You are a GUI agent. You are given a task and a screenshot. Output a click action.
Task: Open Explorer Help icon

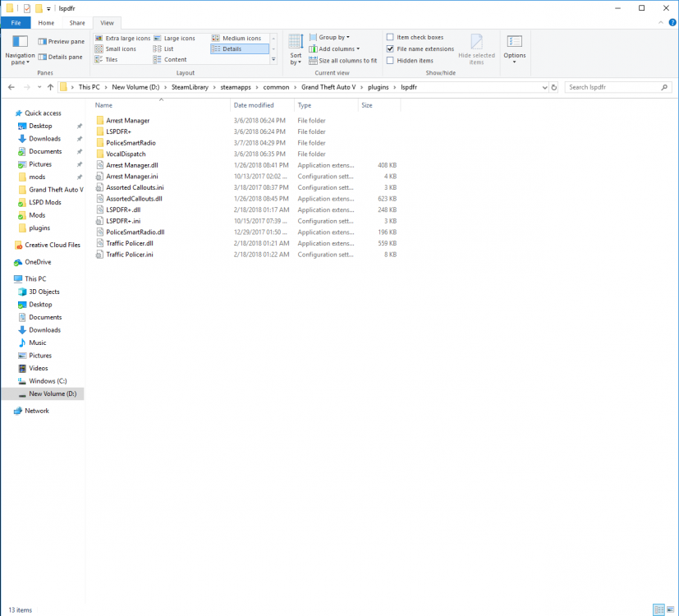[x=672, y=22]
